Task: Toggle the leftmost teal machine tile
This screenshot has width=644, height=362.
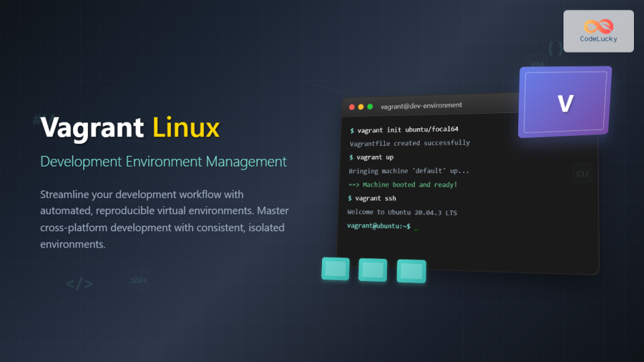Action: pos(335,268)
